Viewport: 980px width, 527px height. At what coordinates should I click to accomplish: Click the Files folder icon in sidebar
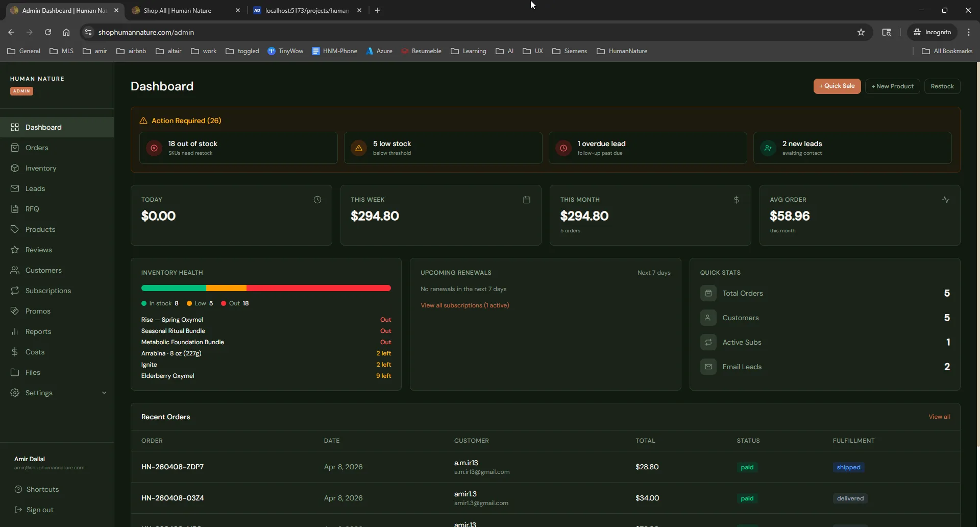(15, 372)
